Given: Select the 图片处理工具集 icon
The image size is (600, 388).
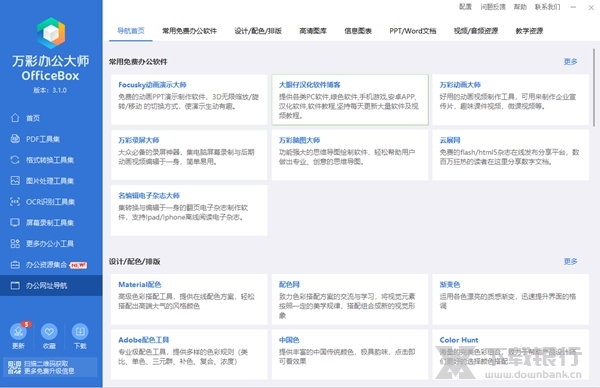Looking at the screenshot, I should (15, 181).
